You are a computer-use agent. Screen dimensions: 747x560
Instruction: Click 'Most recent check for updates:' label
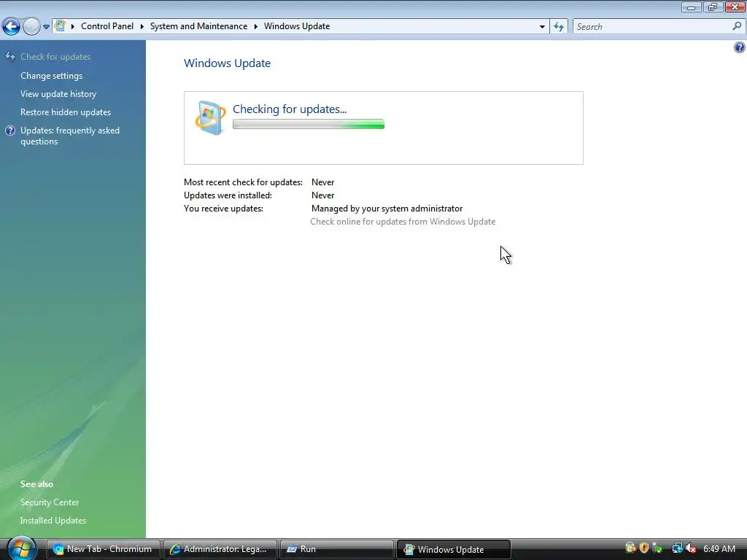coord(243,182)
